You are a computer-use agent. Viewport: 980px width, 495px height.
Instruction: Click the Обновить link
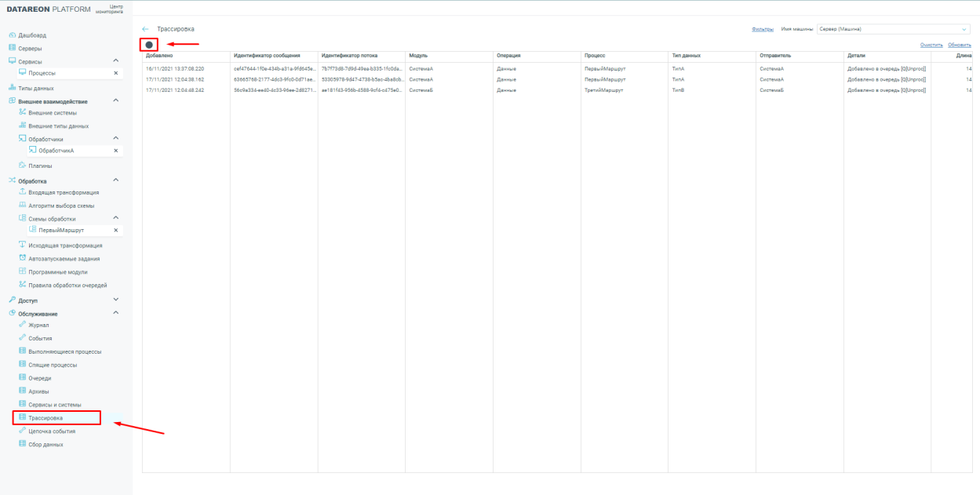click(960, 45)
